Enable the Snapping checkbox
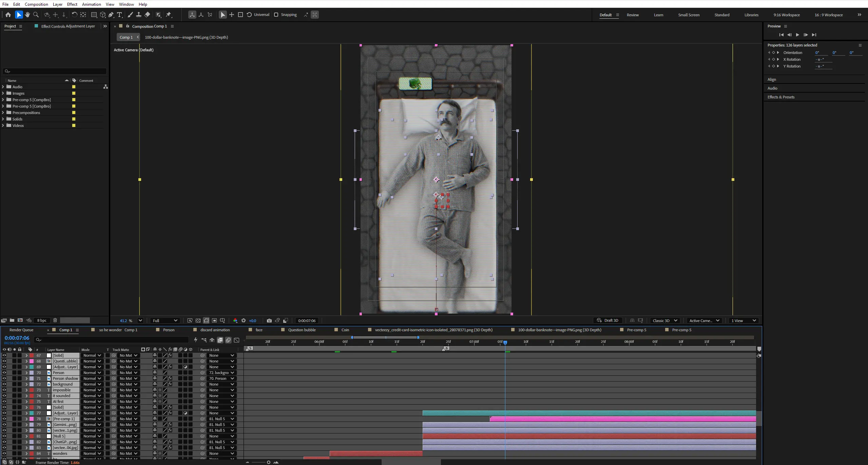 [x=276, y=15]
